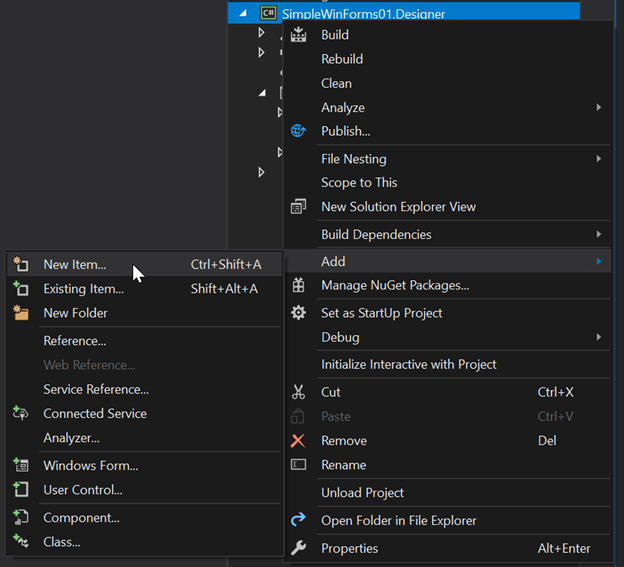Image resolution: width=624 pixels, height=567 pixels.
Task: Choose Scope to This
Action: pos(448,182)
